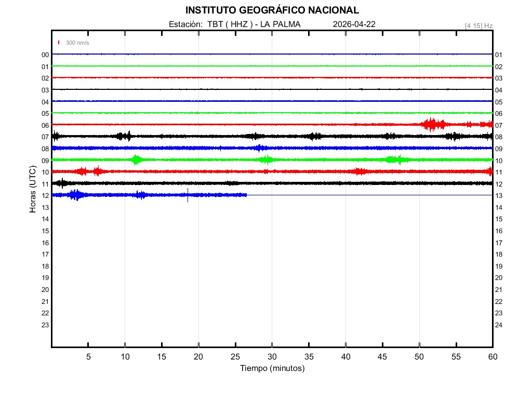The image size is (532, 399).
Task: Click the 00 hour label on left axis
Action: pyautogui.click(x=45, y=55)
